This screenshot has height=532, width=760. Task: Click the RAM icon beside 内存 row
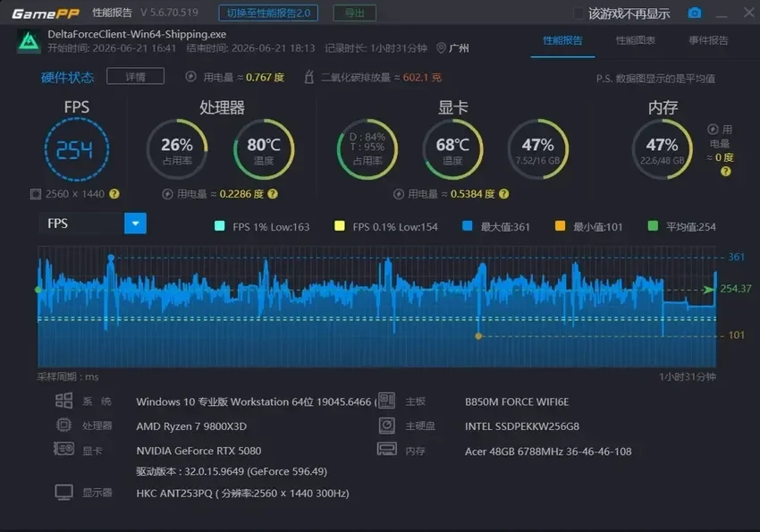coord(387,450)
